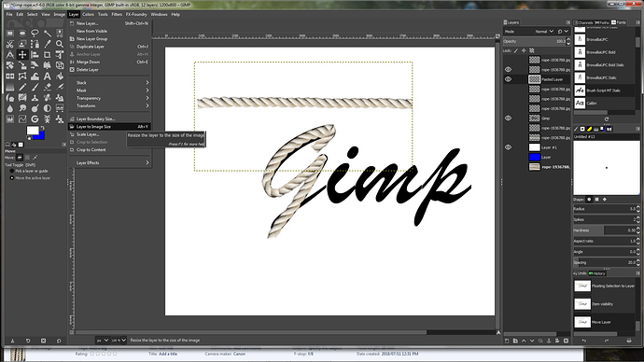The width and height of the screenshot is (644, 362).
Task: Swap foreground and background colors
Action: pos(42,129)
